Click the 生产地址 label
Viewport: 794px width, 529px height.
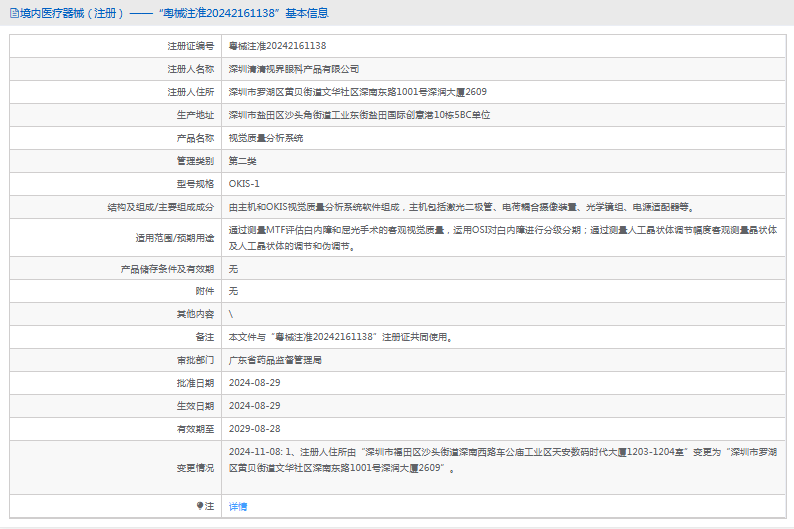195,115
